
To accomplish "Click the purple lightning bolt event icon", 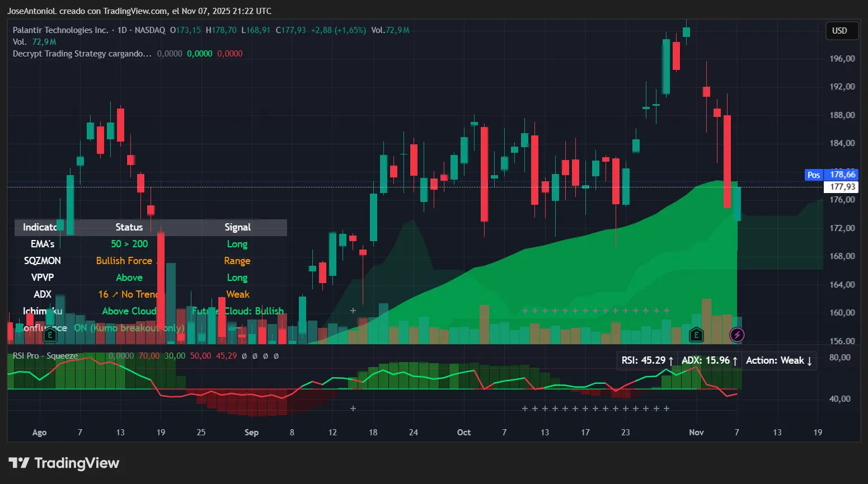I will coord(737,335).
